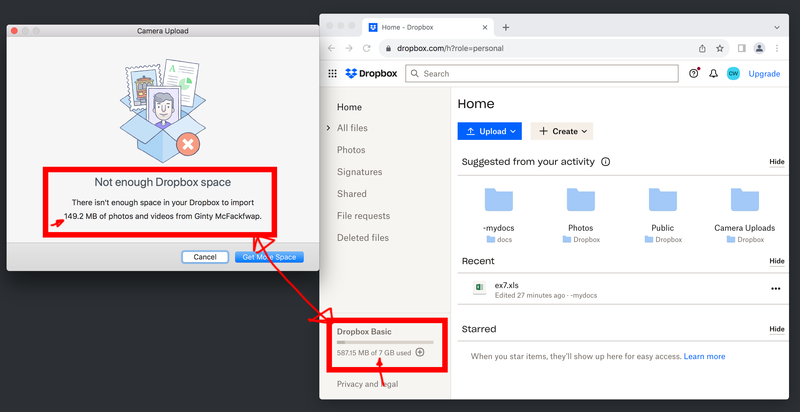Click the 587.15 MB of 7 GB used text
800x412 pixels.
coord(374,352)
